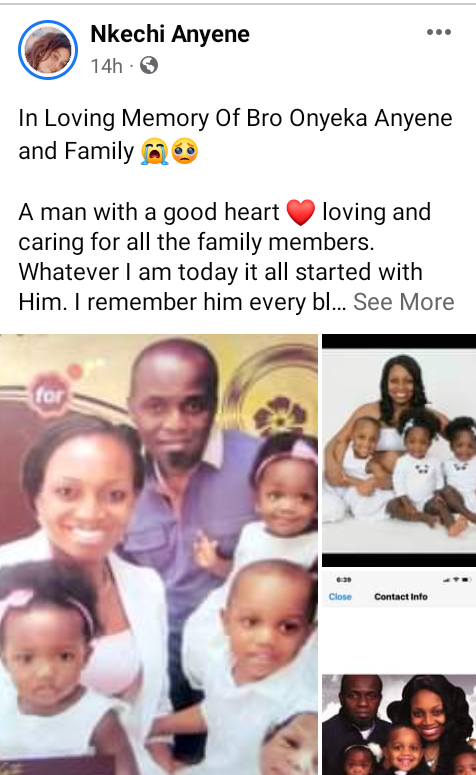476x775 pixels.
Task: Open Nkechi Anyene's profile picture
Action: 48,50
